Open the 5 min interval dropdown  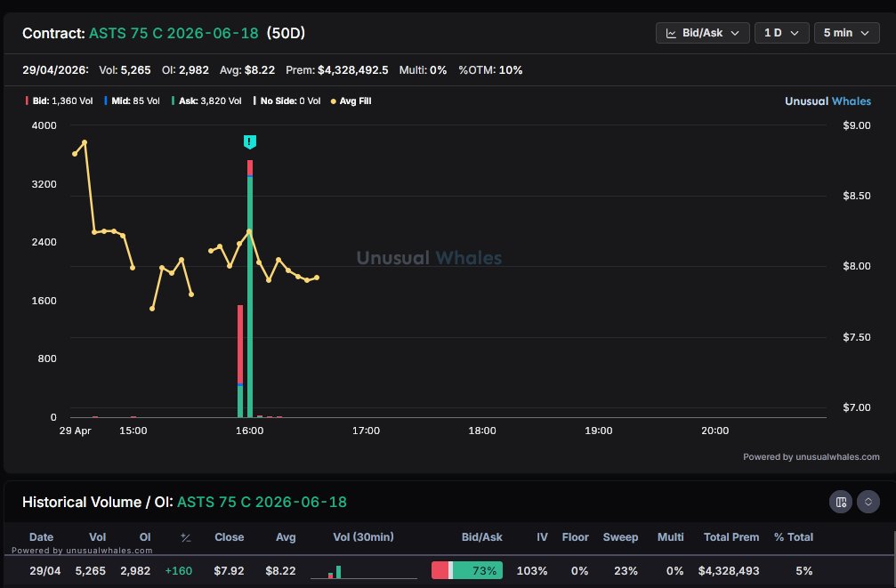[846, 33]
